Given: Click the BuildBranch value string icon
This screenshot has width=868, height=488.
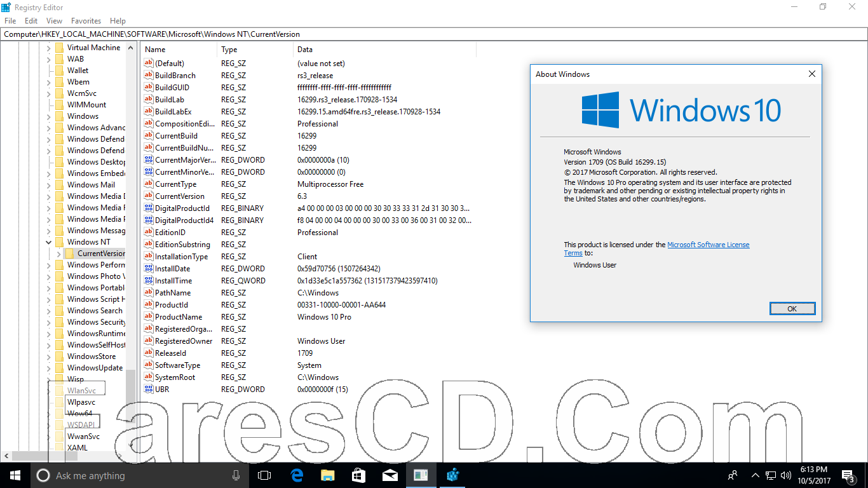Looking at the screenshot, I should (x=149, y=76).
